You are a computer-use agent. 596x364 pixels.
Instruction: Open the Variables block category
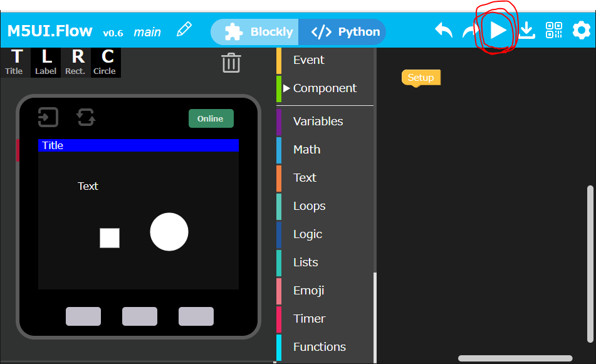point(318,121)
